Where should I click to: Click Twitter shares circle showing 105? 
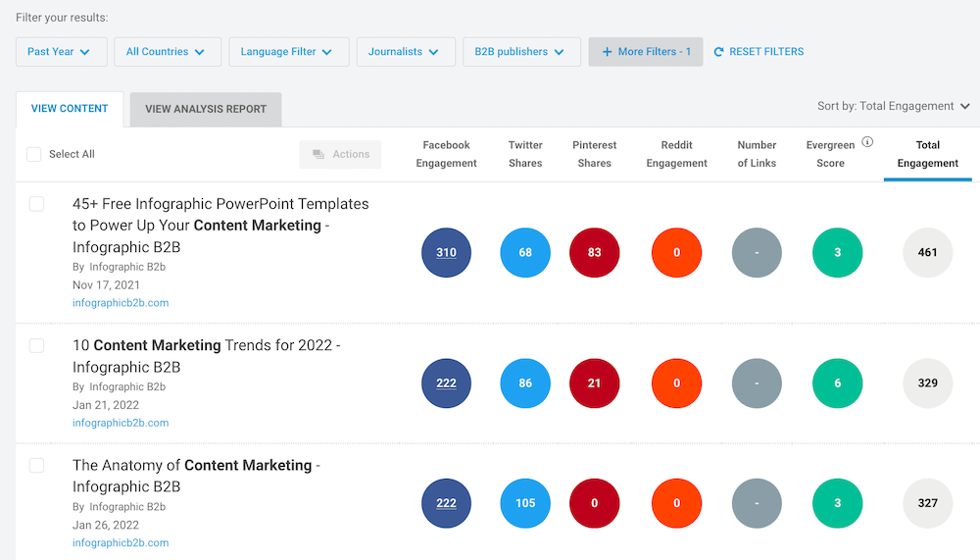click(x=525, y=503)
